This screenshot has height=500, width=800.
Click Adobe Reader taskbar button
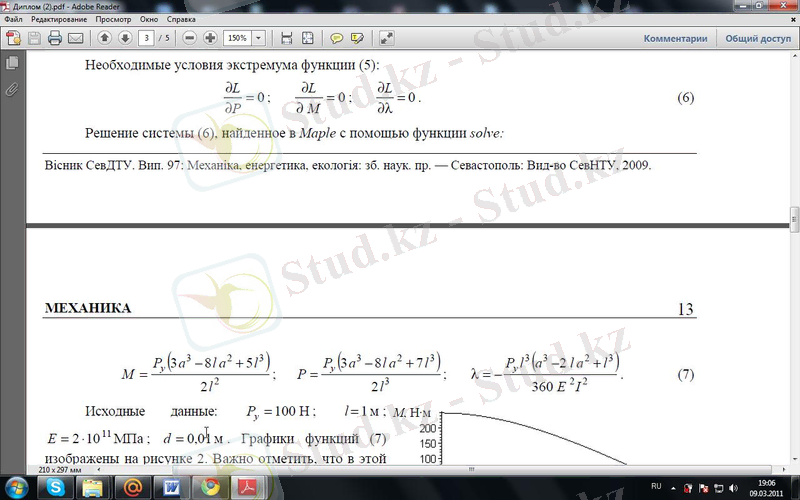pyautogui.click(x=248, y=488)
